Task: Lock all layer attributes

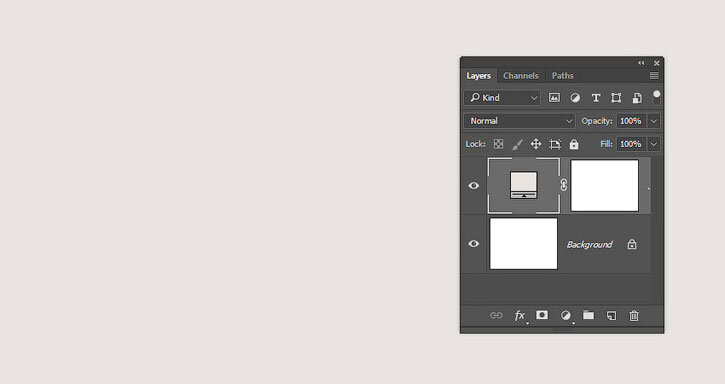Action: pyautogui.click(x=574, y=144)
